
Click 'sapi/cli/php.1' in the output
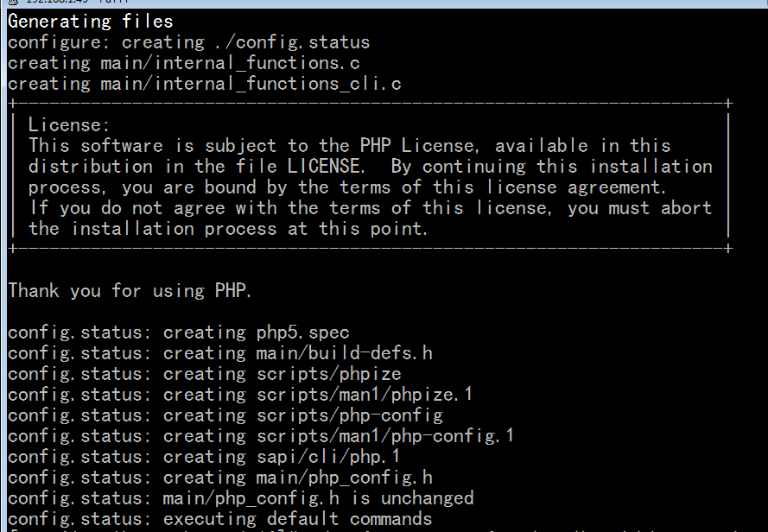pos(328,457)
